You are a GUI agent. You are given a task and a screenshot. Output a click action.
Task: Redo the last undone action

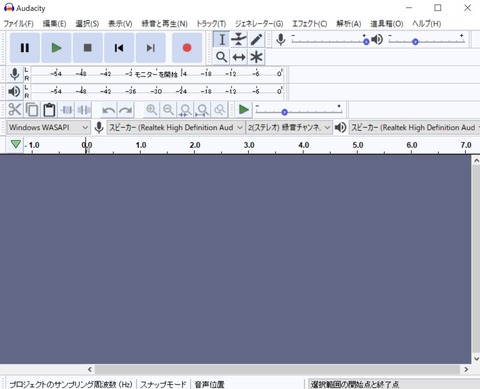tap(126, 110)
